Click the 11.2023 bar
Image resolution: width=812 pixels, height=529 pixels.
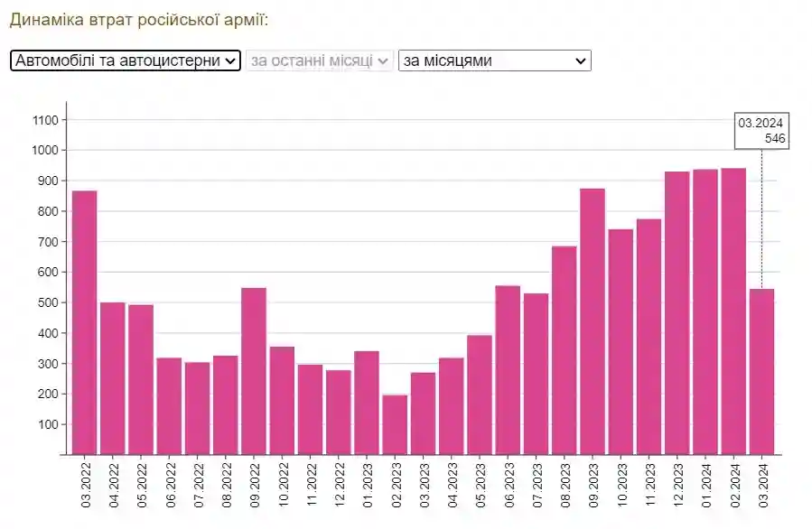pos(649,337)
